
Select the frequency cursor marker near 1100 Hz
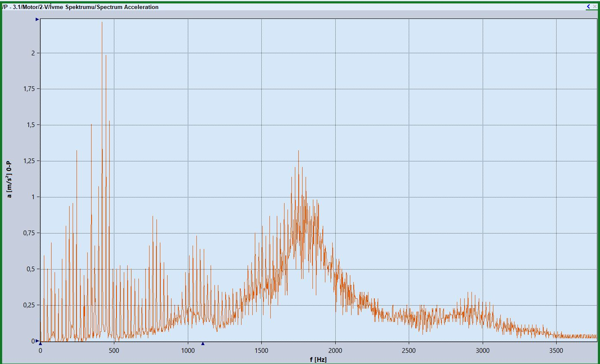coord(203,343)
